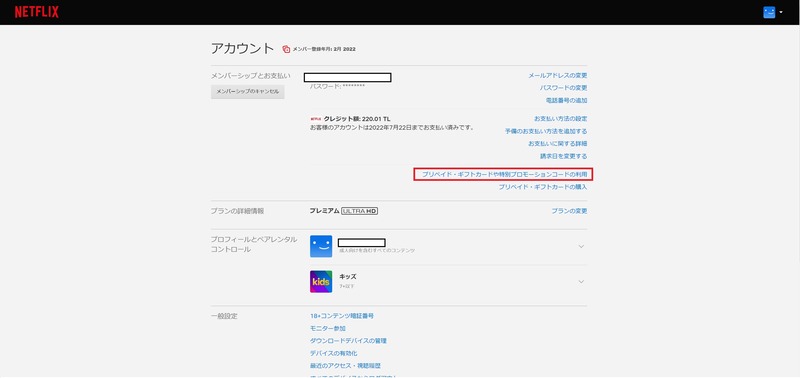Image resolution: width=800 pixels, height=378 pixels.
Task: Click the アカウント page heading
Action: coord(242,48)
